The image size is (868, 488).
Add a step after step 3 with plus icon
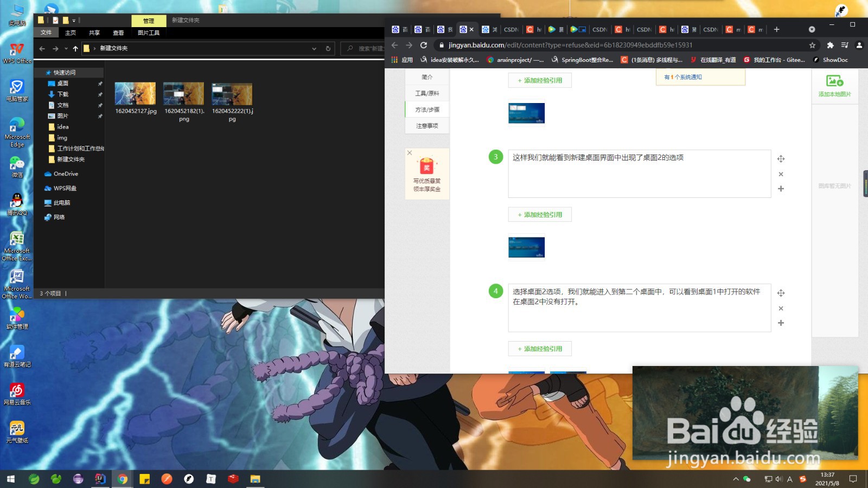click(x=781, y=189)
